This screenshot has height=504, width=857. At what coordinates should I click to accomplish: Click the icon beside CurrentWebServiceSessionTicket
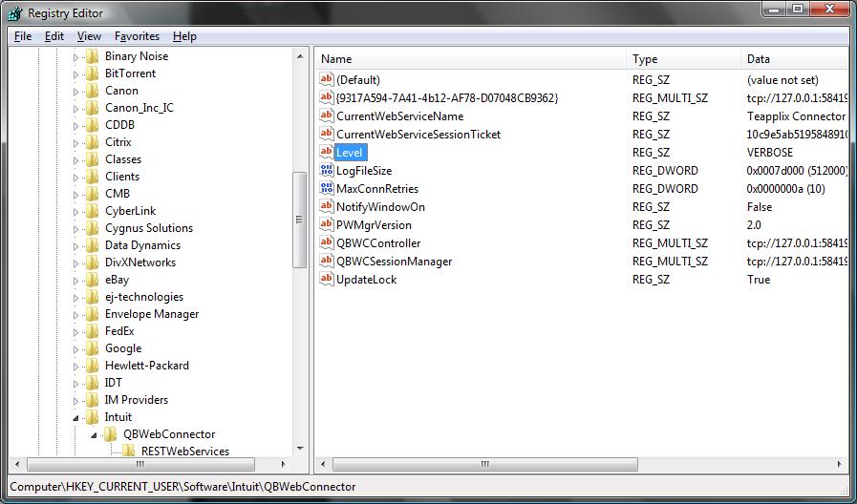pos(327,134)
